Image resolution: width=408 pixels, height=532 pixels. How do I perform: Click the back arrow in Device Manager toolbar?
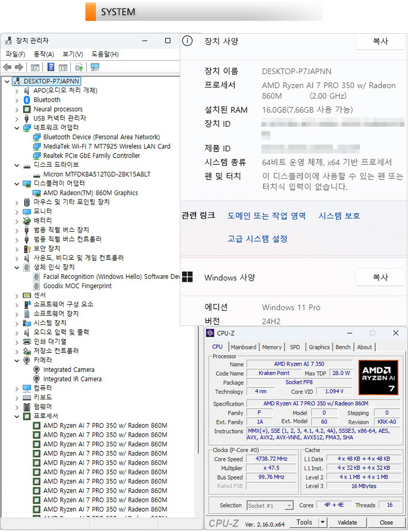7,67
